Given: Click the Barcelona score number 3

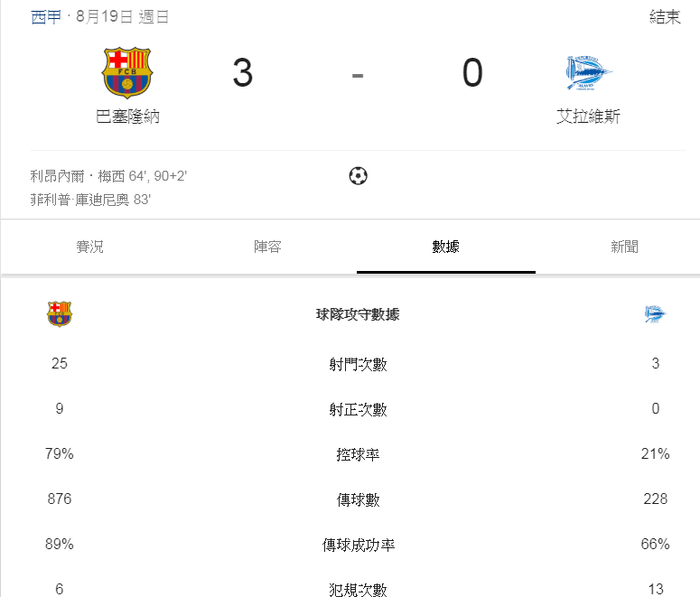Looking at the screenshot, I should [x=243, y=73].
